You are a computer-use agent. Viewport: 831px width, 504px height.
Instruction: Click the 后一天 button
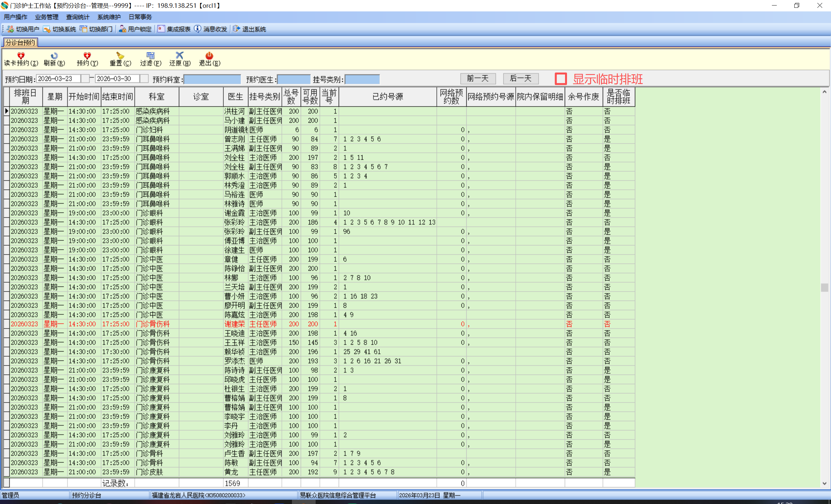[x=520, y=79]
